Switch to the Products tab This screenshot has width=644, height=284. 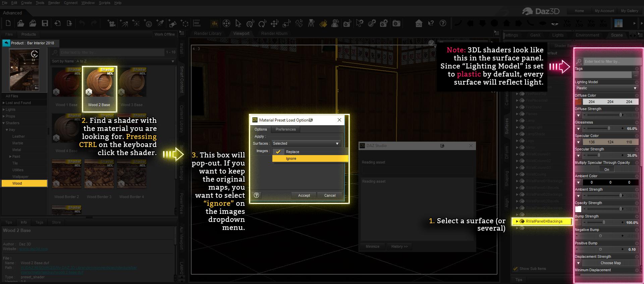pyautogui.click(x=29, y=34)
